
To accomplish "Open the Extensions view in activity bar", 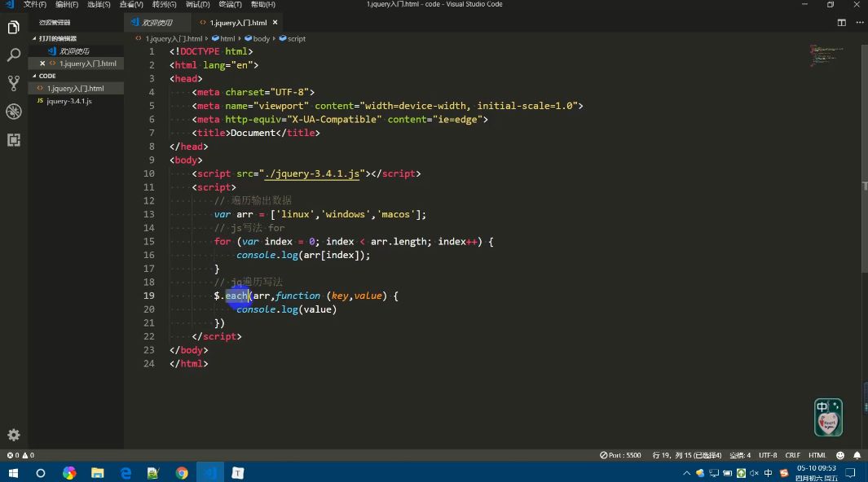I will click(x=13, y=140).
